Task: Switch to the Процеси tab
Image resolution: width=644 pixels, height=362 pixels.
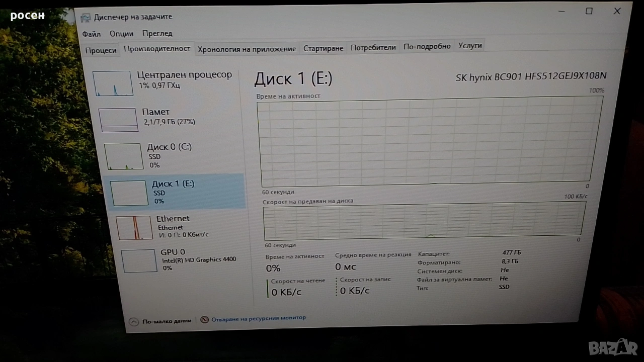Action: (x=101, y=50)
